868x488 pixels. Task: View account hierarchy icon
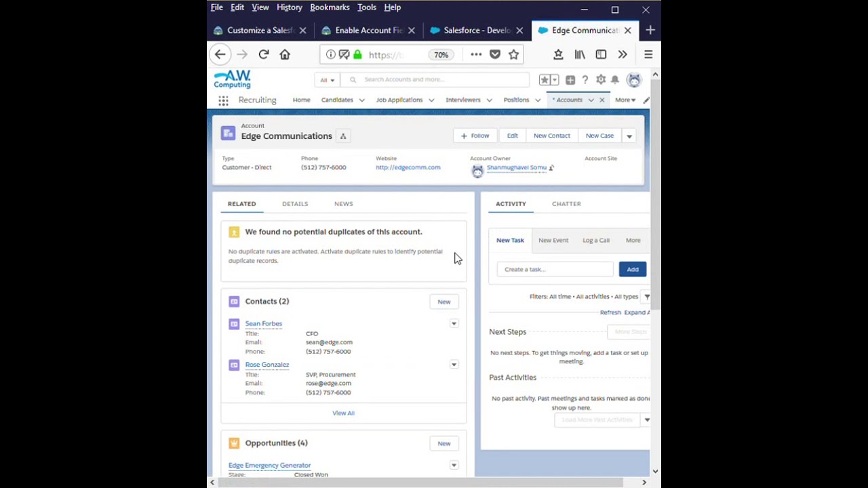tap(343, 136)
